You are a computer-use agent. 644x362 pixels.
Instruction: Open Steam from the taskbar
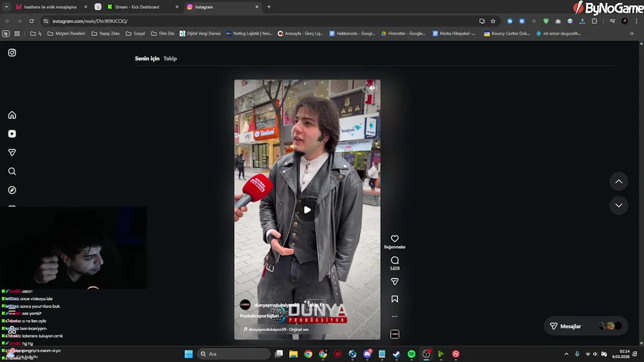pyautogui.click(x=396, y=354)
